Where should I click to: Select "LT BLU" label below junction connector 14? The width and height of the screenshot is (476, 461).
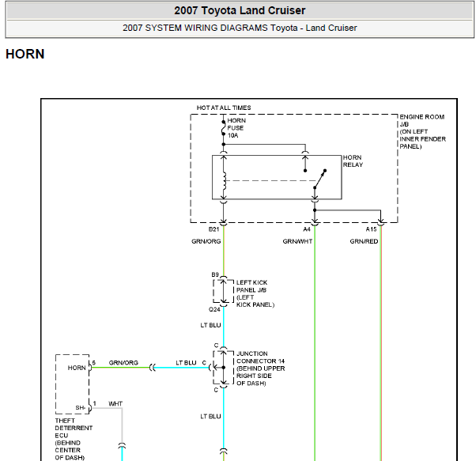point(210,417)
